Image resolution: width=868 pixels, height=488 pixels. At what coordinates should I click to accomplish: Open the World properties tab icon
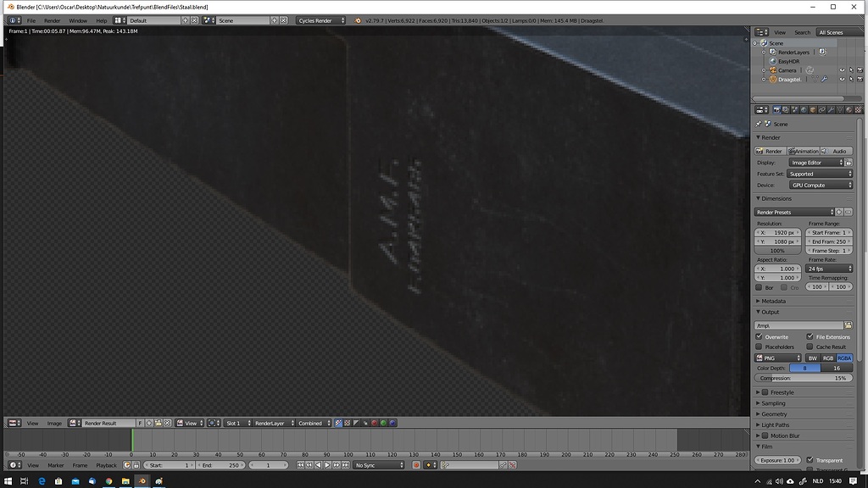coord(804,109)
